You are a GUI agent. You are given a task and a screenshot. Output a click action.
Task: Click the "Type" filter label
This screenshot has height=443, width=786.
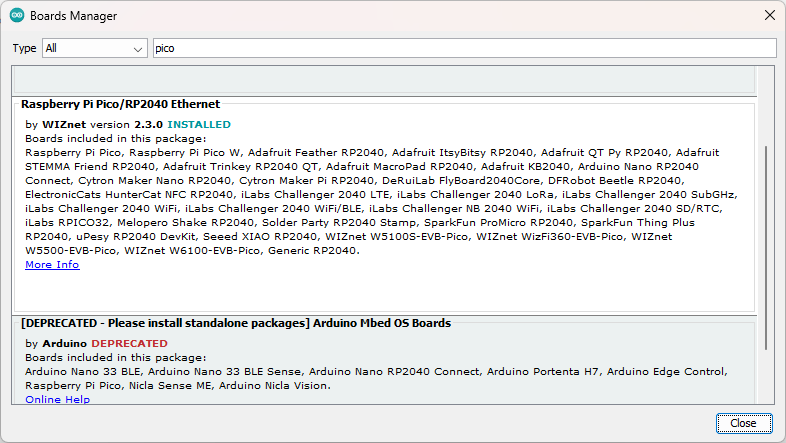[25, 48]
